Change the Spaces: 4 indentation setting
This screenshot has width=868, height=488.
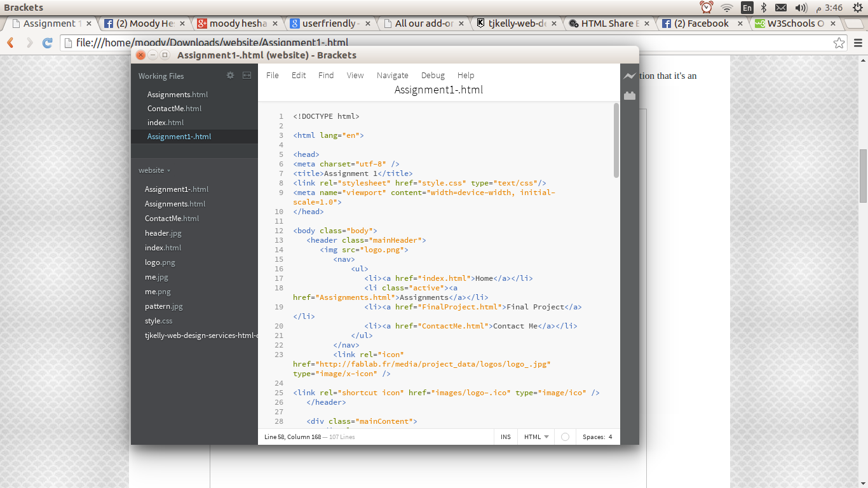tap(597, 437)
